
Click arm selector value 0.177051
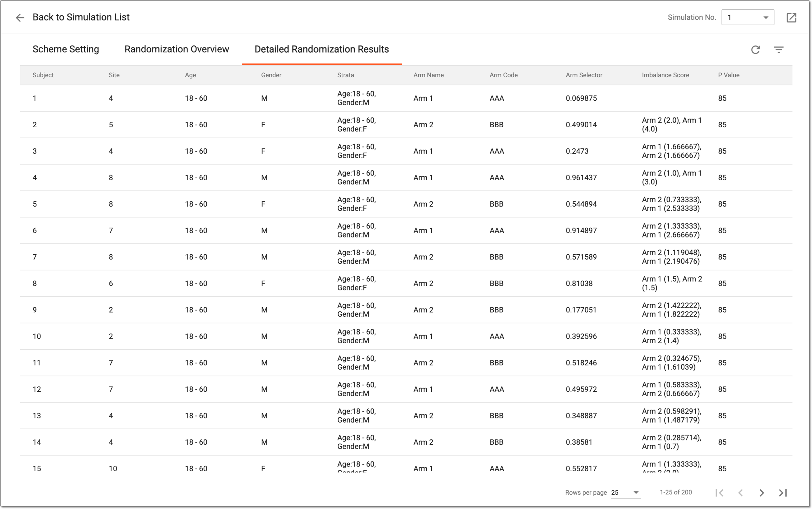coord(581,310)
